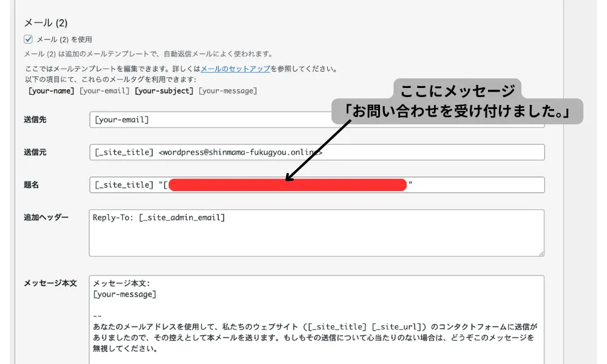Click the resize grip of the 追加ヘッダー textarea
Image resolution: width=607 pixels, height=364 pixels.
coord(541,254)
